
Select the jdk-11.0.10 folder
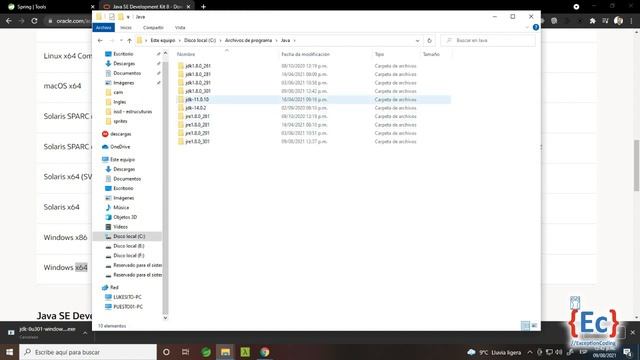pos(197,100)
